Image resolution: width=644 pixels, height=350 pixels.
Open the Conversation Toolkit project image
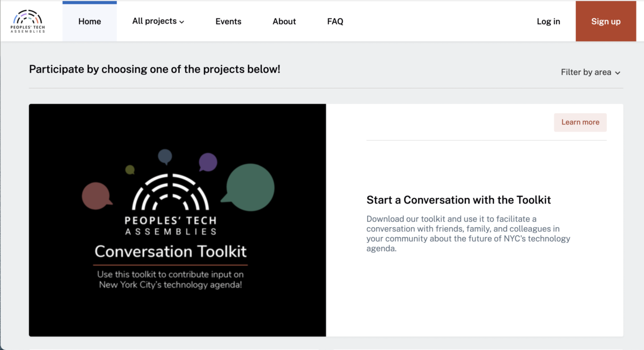[178, 220]
